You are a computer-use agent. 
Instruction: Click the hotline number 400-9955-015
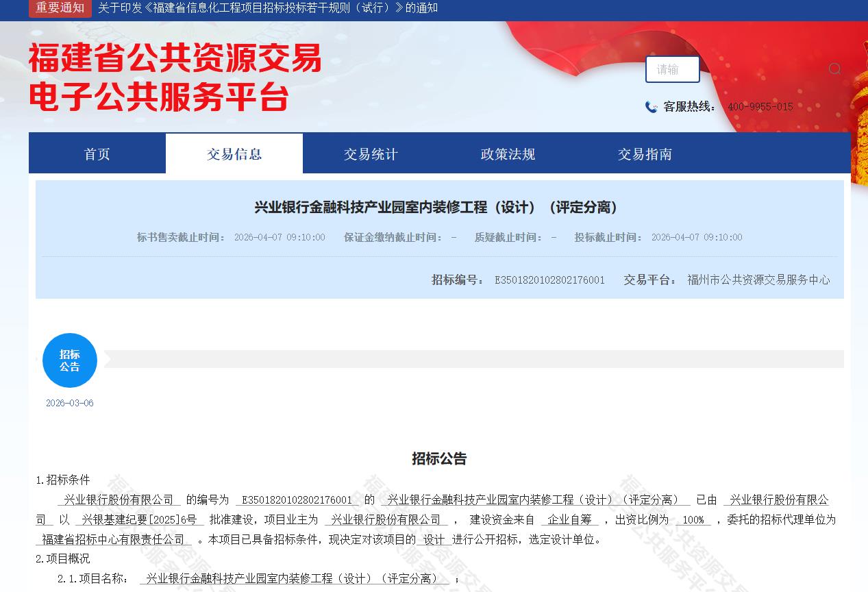point(760,107)
